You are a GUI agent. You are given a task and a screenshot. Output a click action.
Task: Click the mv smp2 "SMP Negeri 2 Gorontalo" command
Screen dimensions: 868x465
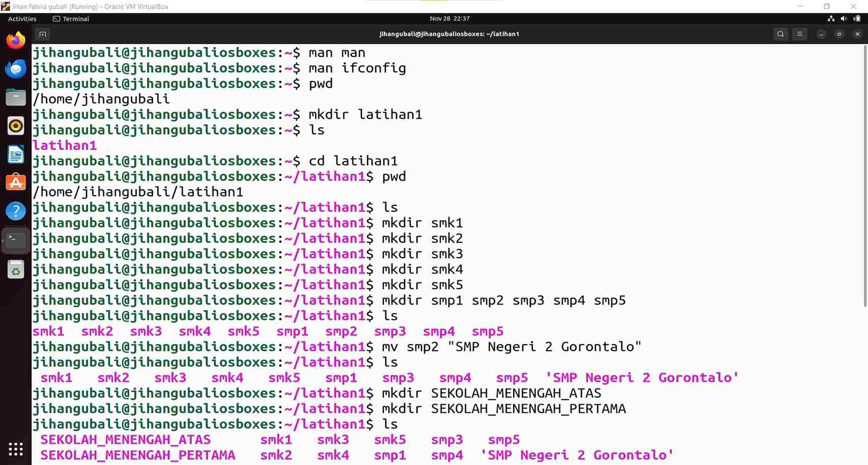click(x=512, y=347)
